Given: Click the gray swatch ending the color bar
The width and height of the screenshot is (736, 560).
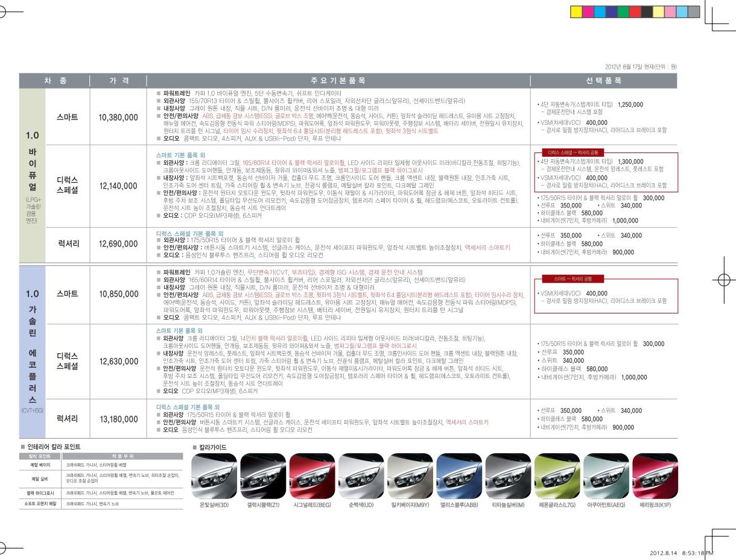Looking at the screenshot, I should pyautogui.click(x=694, y=11).
